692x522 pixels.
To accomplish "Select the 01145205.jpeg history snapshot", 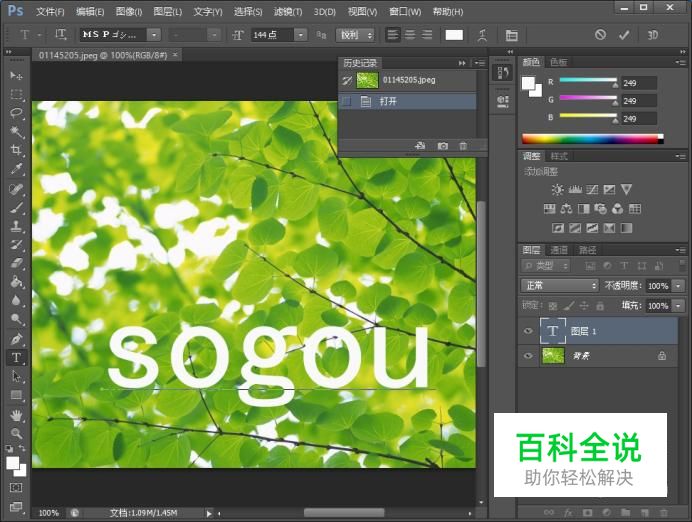I will click(408, 80).
